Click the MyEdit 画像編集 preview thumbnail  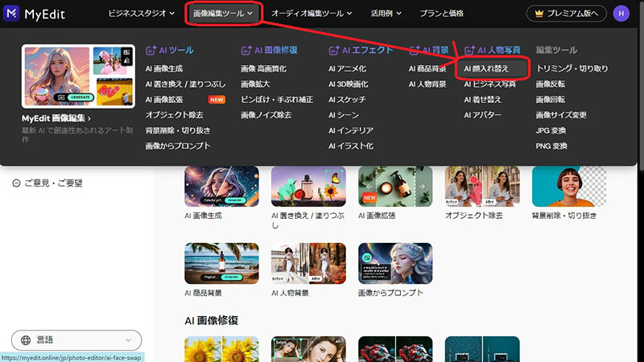(x=78, y=76)
